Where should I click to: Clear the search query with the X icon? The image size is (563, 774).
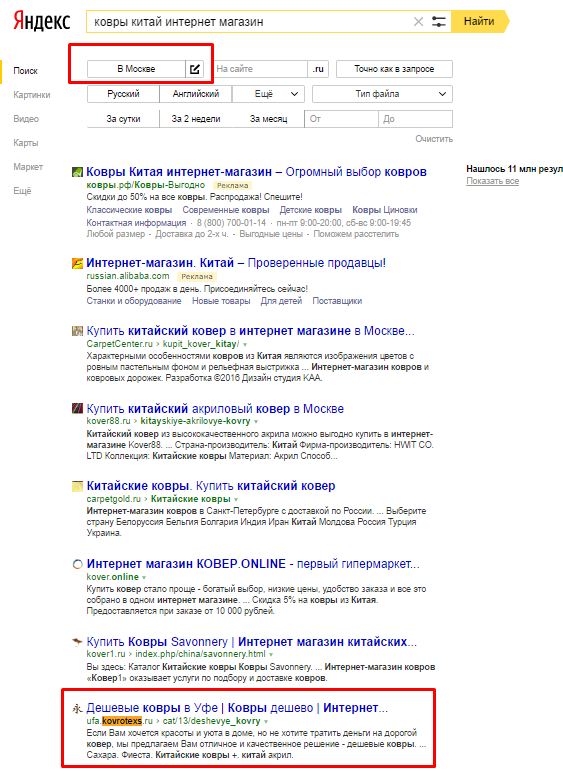[418, 22]
